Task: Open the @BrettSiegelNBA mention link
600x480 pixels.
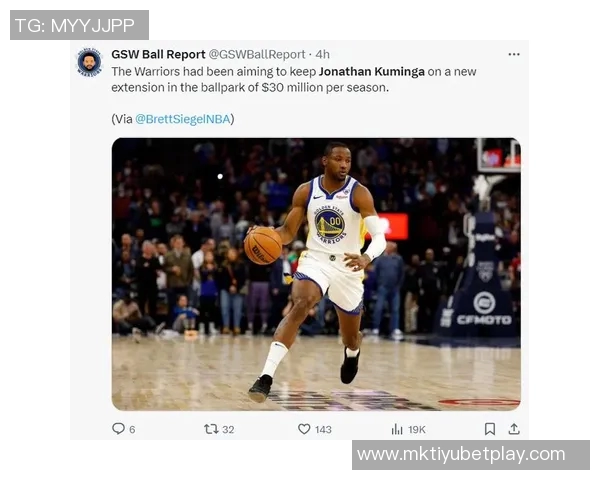Action: click(183, 119)
